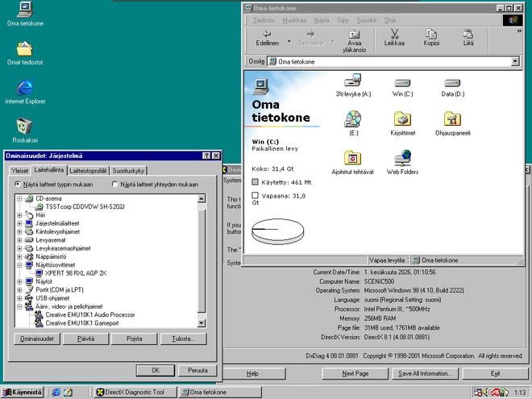Screen dimensions: 532x399
Task: Expand Kiintolevyohjaimet tree node
Action: pyautogui.click(x=19, y=231)
